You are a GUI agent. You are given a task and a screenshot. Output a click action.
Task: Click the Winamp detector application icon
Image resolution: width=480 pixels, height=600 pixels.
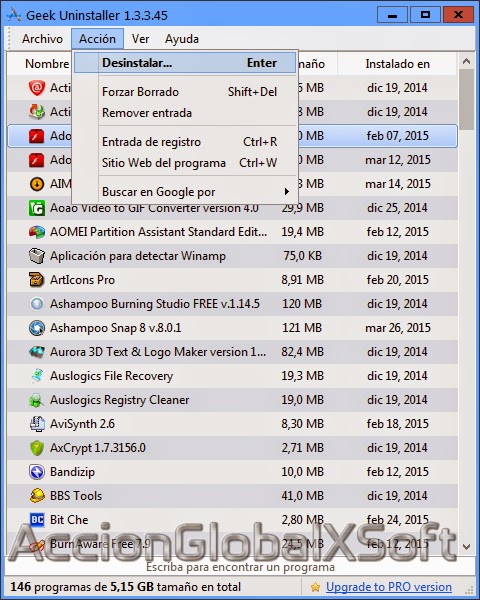click(x=37, y=256)
